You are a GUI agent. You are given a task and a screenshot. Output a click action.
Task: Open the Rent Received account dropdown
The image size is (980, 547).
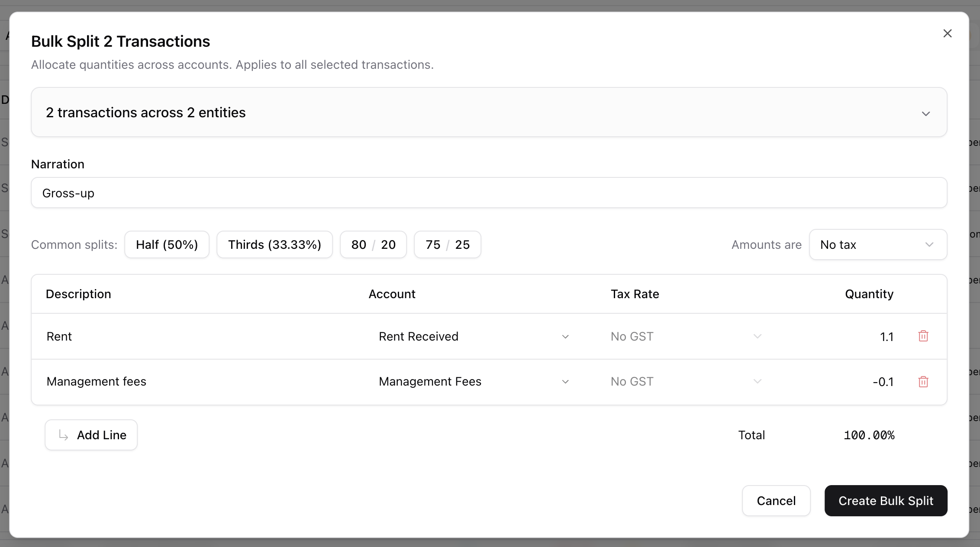[474, 336]
